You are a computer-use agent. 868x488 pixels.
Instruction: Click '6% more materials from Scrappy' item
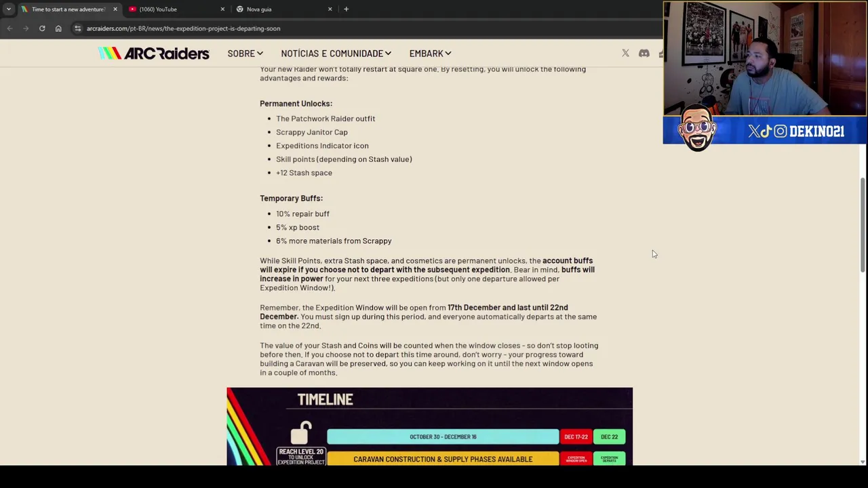click(x=334, y=241)
